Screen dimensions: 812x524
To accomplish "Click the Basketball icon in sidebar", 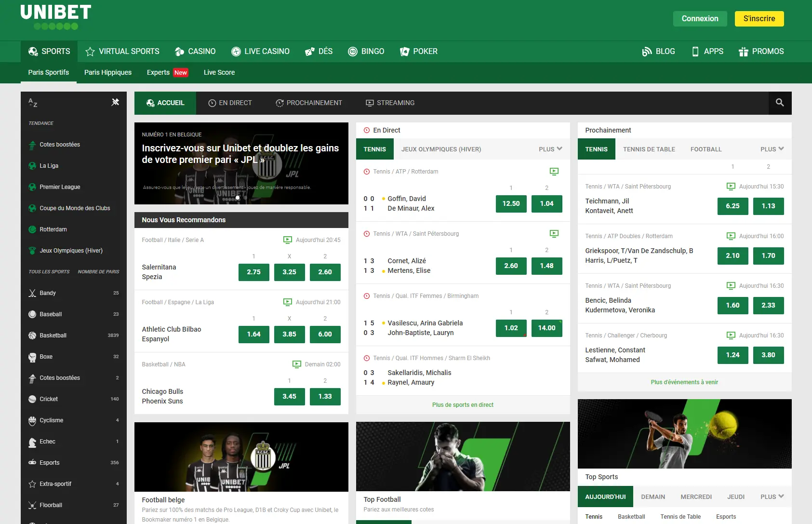I will click(32, 336).
